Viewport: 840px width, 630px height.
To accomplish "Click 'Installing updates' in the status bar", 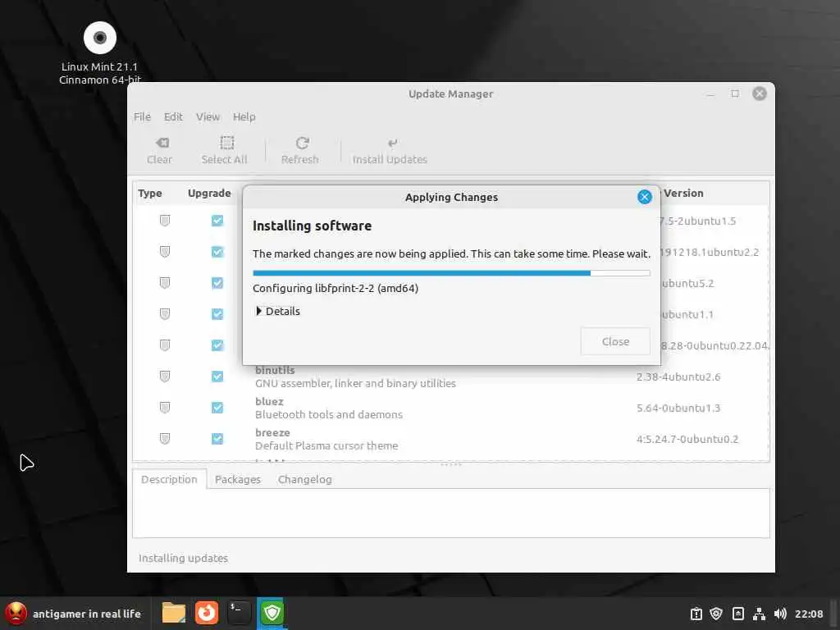I will [183, 558].
